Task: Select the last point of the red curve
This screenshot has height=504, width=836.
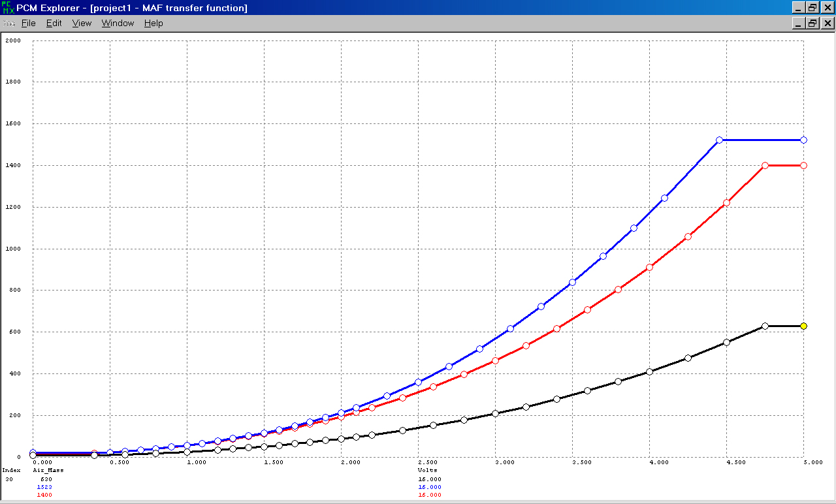Action: 803,165
